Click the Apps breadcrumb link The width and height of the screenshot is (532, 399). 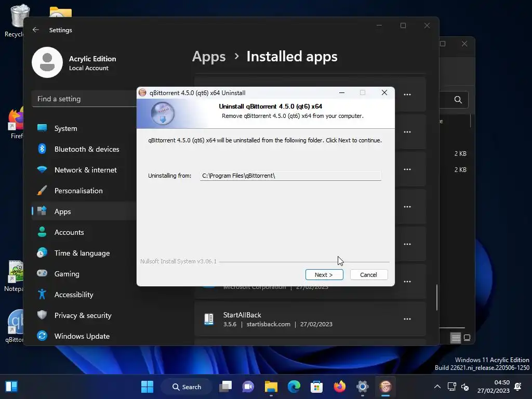(x=209, y=56)
